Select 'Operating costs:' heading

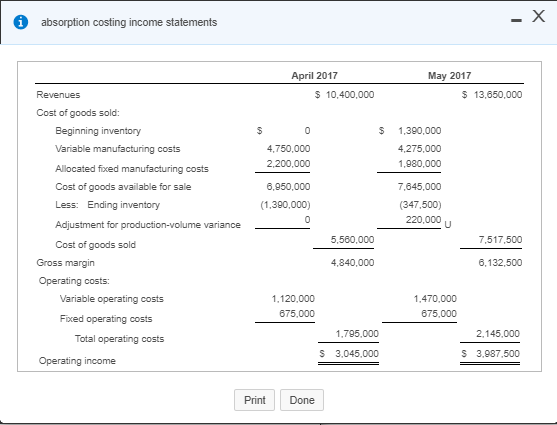pyautogui.click(x=74, y=281)
